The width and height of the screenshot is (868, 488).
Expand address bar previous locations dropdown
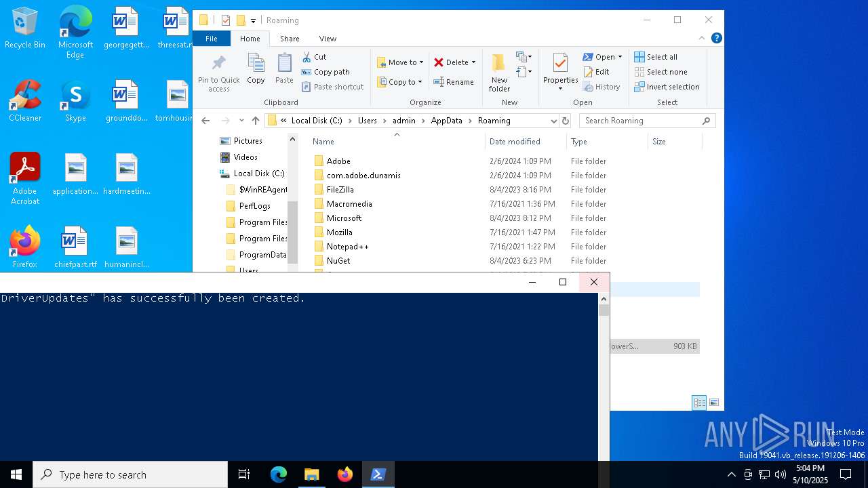coord(553,121)
